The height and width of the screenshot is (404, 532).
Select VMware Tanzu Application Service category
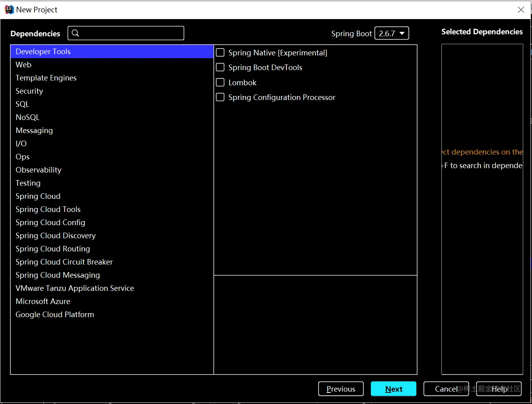pos(112,288)
